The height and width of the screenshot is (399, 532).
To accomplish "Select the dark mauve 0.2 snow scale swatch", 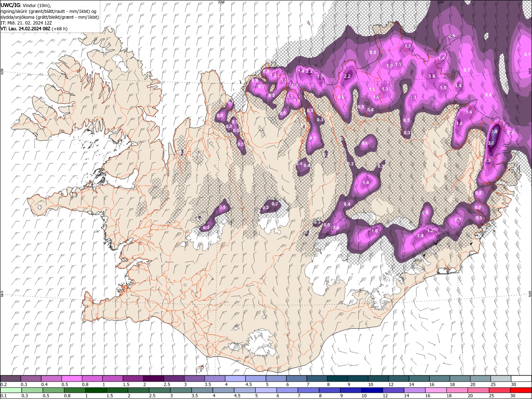I will pos(10,379).
